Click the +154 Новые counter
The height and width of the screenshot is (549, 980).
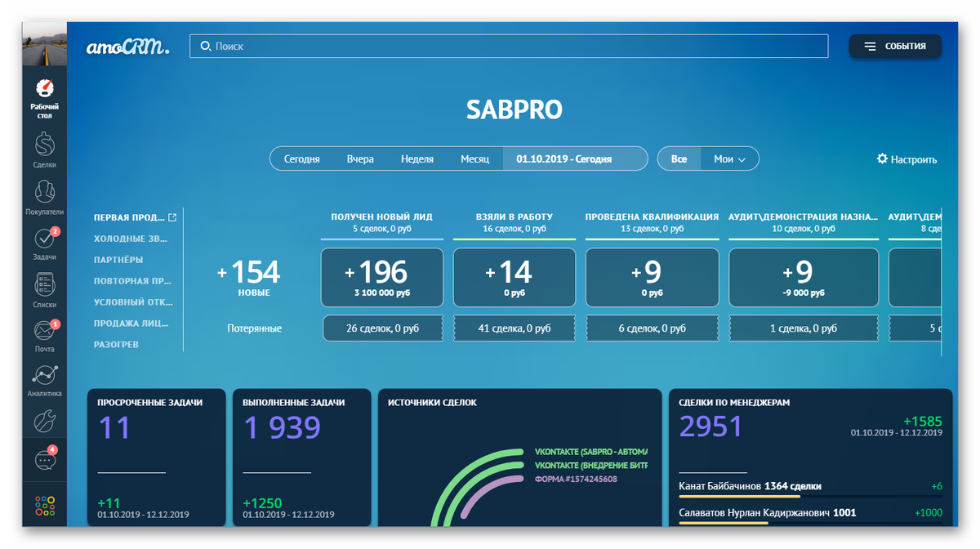point(249,278)
